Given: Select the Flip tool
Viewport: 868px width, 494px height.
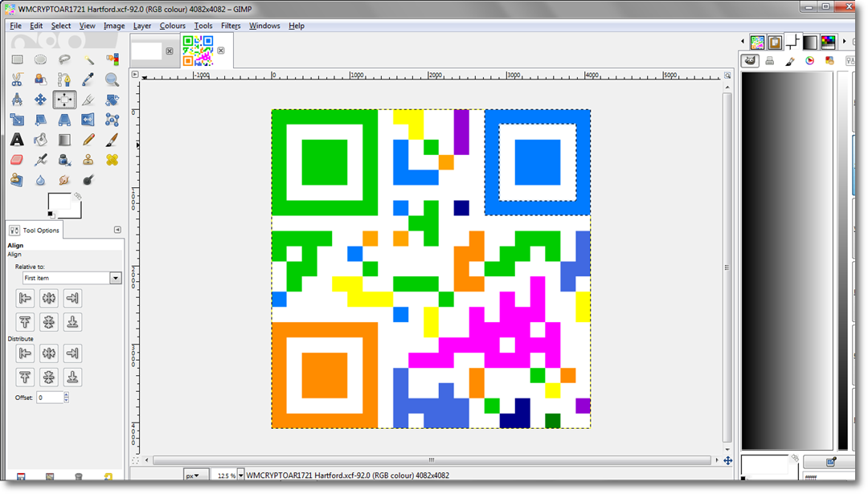Looking at the screenshot, I should pos(88,120).
